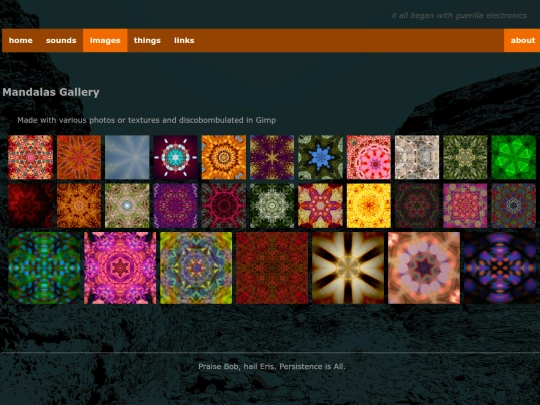Open the pale green mandala with light blue center
The width and height of the screenshot is (540, 405).
[127, 206]
